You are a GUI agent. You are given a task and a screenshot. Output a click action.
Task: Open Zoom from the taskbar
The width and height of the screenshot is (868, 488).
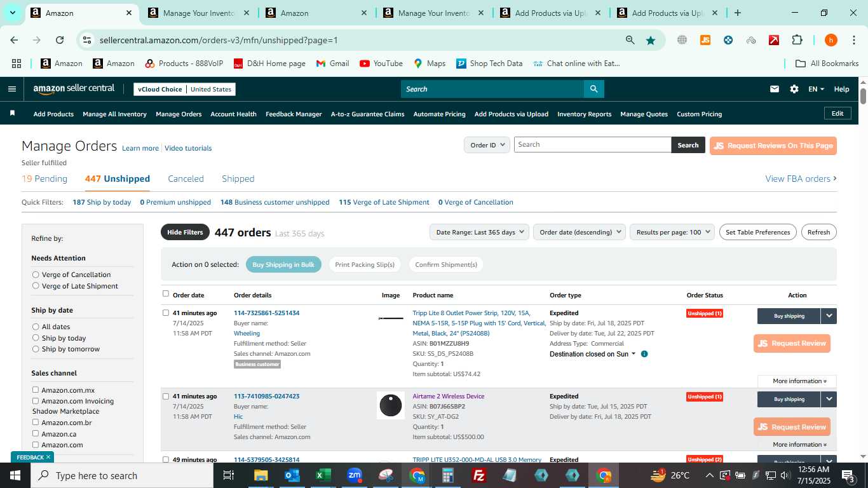[x=355, y=475]
